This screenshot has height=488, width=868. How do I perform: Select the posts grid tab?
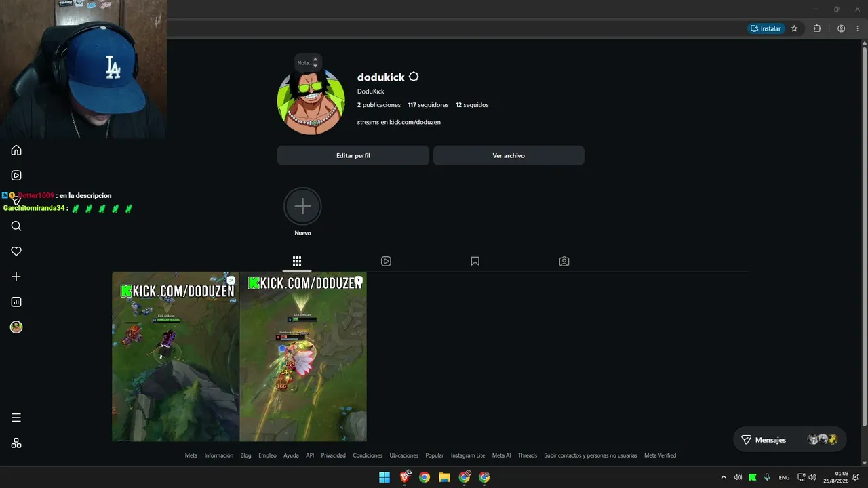[x=297, y=261]
